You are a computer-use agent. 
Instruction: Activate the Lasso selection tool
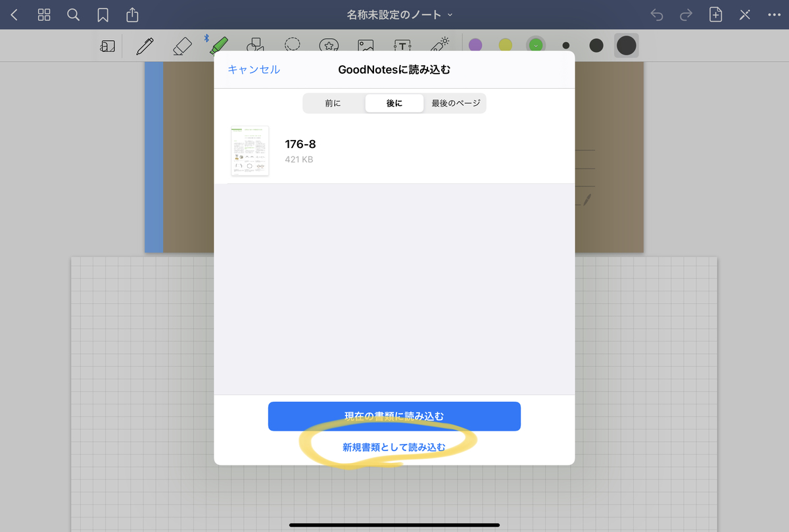pyautogui.click(x=293, y=45)
